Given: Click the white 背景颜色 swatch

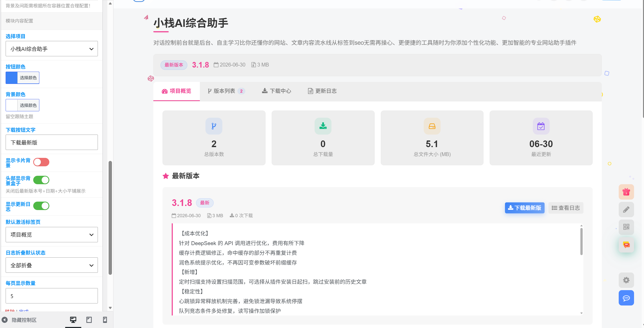Looking at the screenshot, I should pos(11,105).
